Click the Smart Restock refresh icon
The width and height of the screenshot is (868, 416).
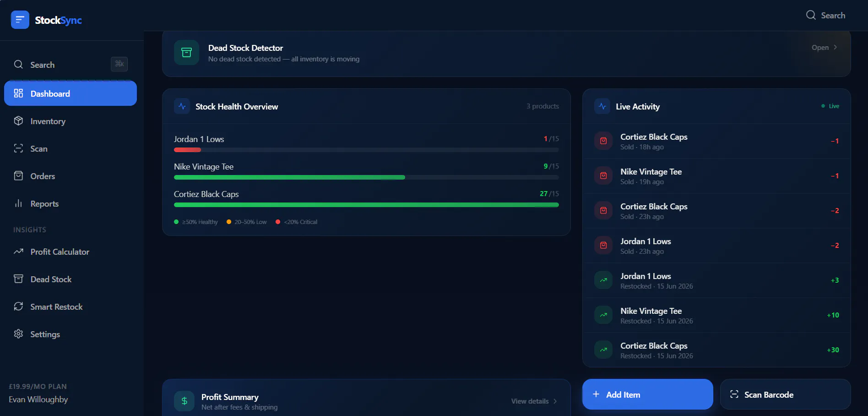[x=18, y=307]
